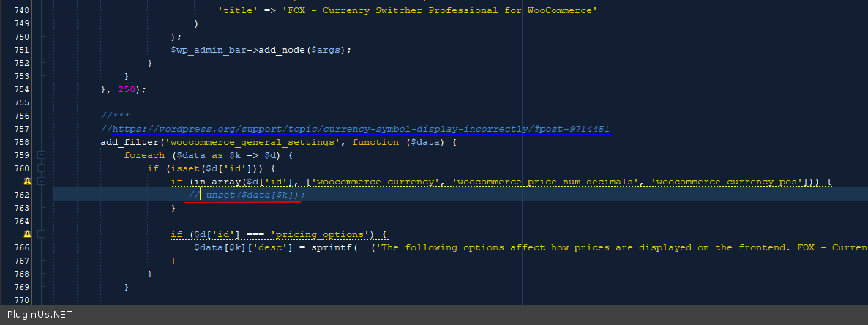
Task: Click line number 750 in the gutter
Action: tap(20, 37)
